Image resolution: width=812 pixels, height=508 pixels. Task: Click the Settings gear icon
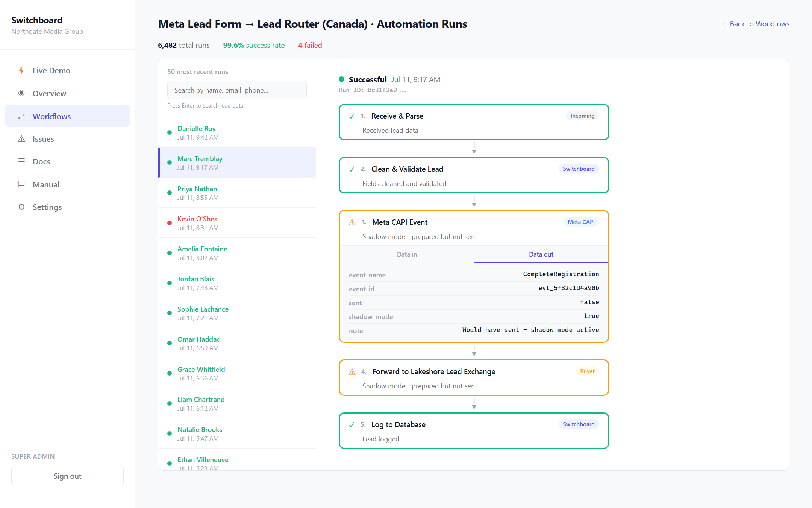(21, 207)
